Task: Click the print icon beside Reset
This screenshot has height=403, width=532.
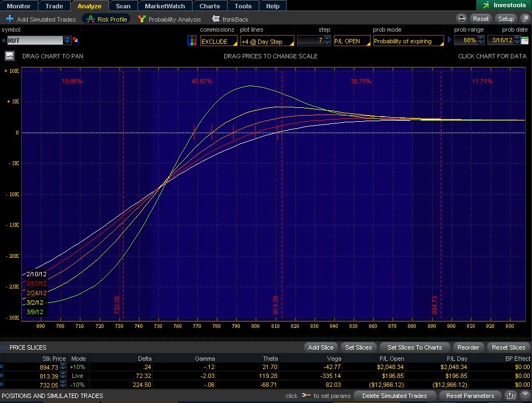Action: [x=461, y=19]
